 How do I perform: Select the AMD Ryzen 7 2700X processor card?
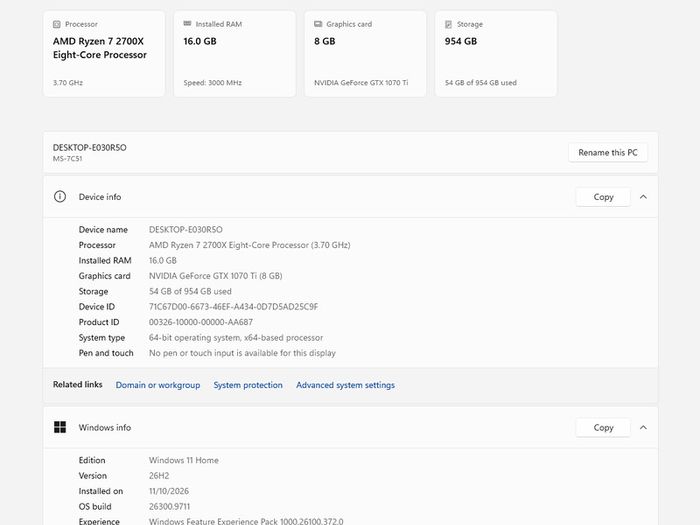(104, 54)
